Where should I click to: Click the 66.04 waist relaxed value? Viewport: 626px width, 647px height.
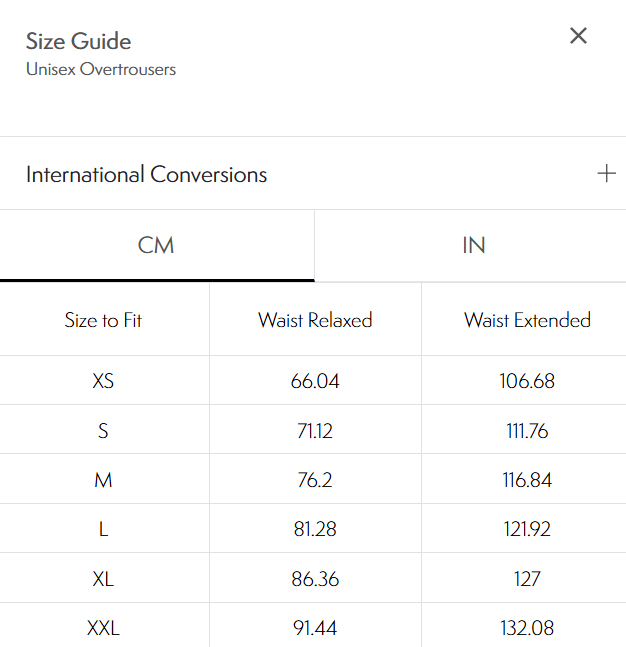[x=315, y=381]
